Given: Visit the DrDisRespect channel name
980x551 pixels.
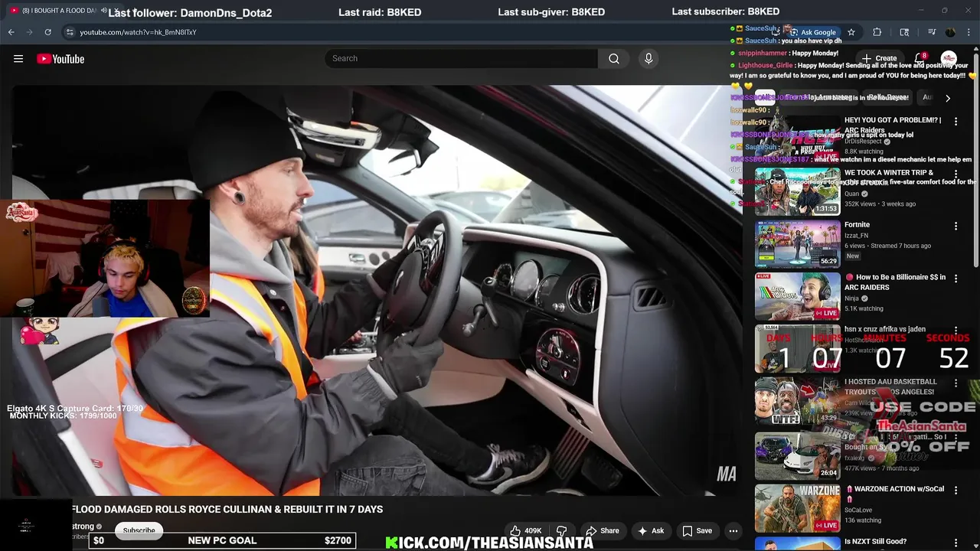Looking at the screenshot, I should pyautogui.click(x=863, y=142).
